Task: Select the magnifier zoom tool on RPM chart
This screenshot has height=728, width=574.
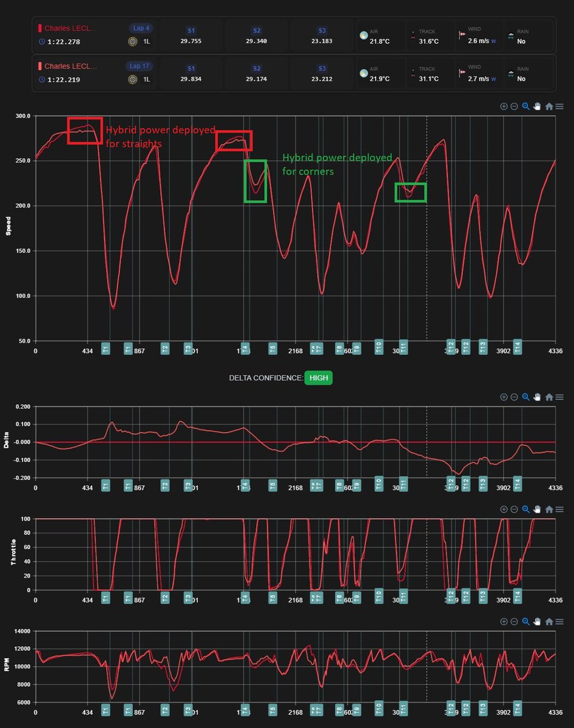Action: point(525,622)
